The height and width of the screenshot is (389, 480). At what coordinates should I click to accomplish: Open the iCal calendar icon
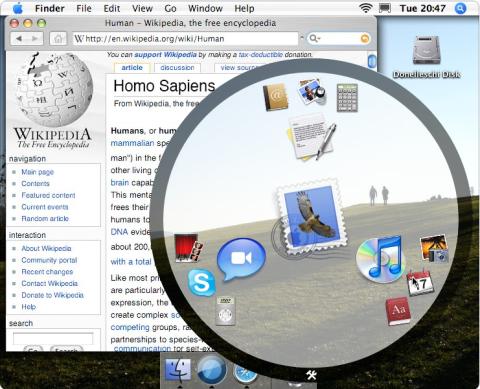point(421,283)
